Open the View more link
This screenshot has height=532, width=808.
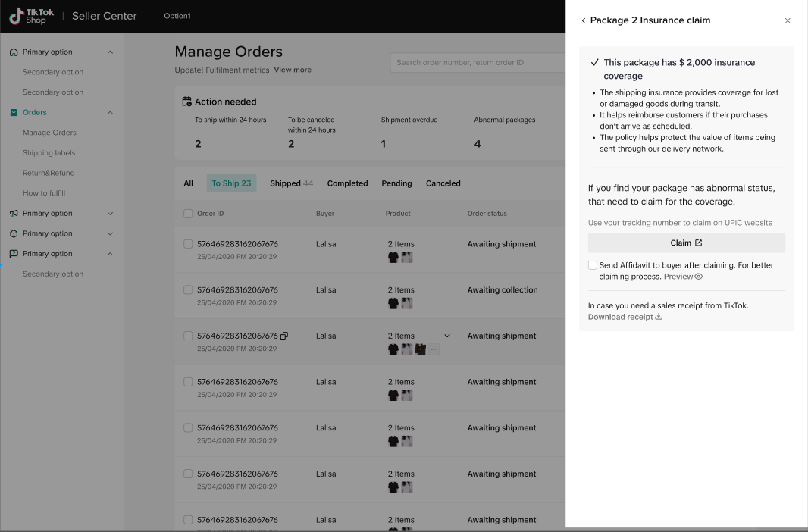click(293, 70)
